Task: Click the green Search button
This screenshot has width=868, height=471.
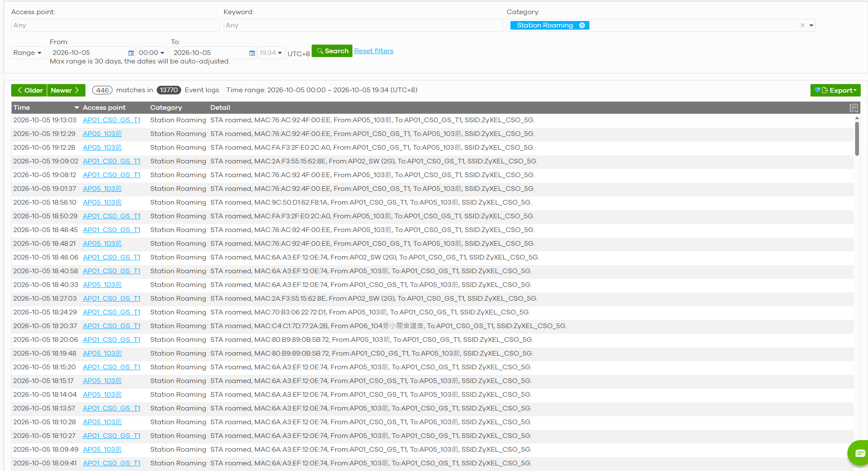Action: (x=332, y=51)
